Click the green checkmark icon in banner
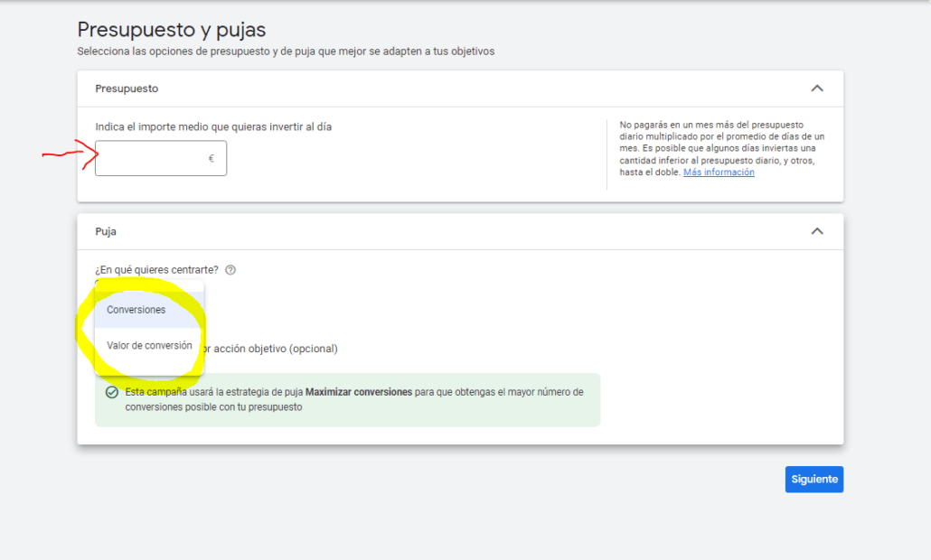 tap(111, 393)
